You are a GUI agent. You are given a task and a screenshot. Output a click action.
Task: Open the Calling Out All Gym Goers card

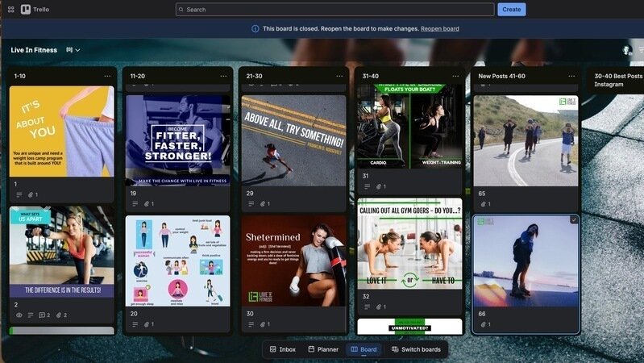tap(410, 244)
